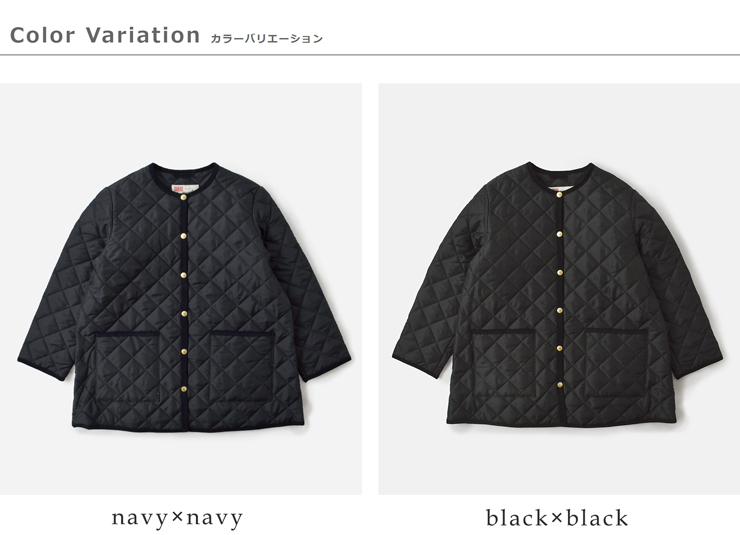Click the top gold button on navy jacket
Image resolution: width=740 pixels, height=535 pixels.
click(x=184, y=197)
